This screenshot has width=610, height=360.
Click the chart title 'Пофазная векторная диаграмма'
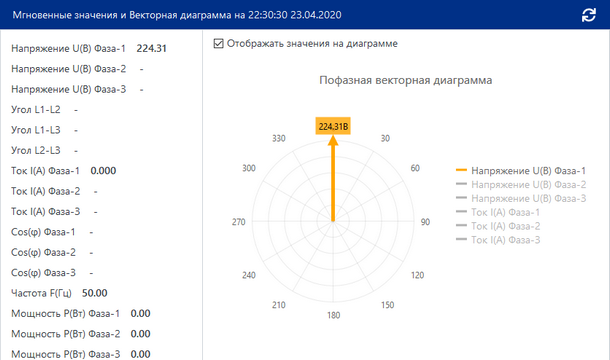tap(406, 81)
